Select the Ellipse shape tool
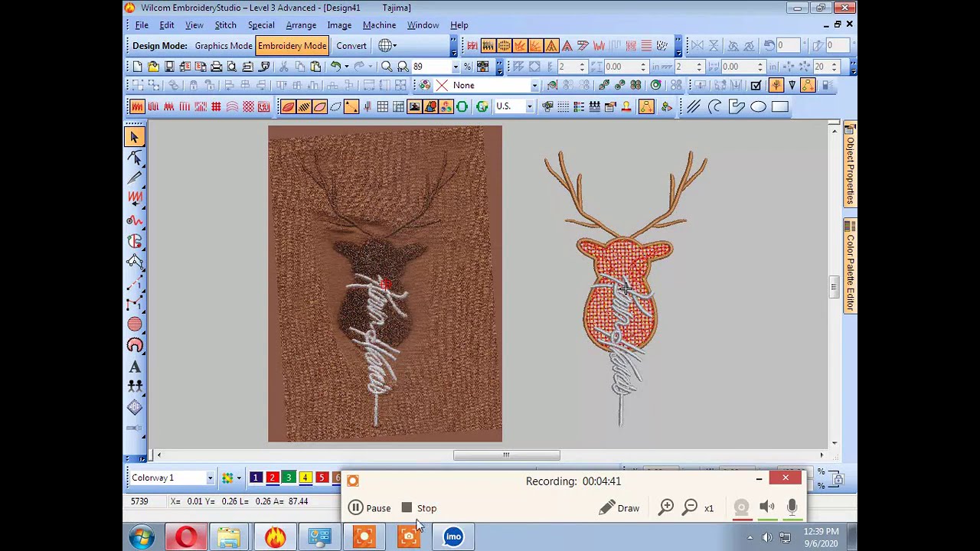 [758, 106]
